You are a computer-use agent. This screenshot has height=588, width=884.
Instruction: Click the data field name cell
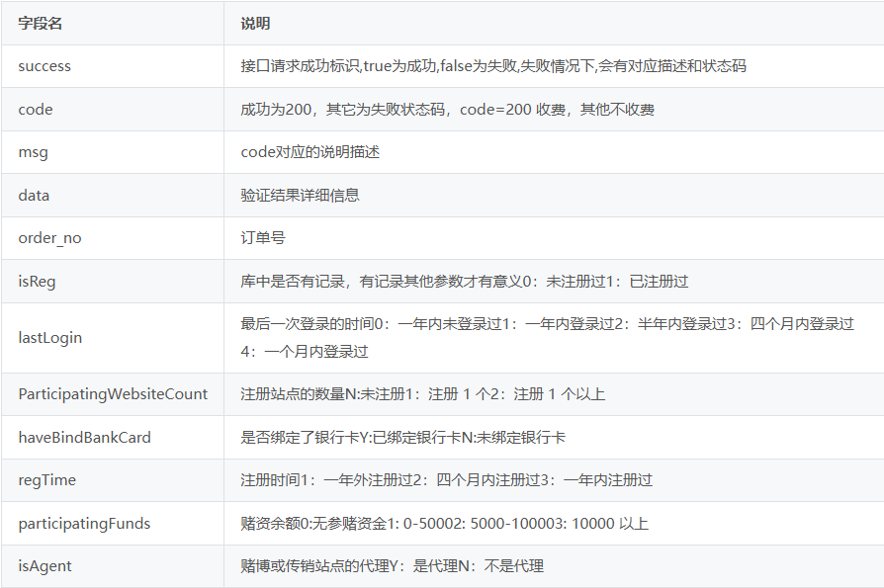pyautogui.click(x=34, y=196)
